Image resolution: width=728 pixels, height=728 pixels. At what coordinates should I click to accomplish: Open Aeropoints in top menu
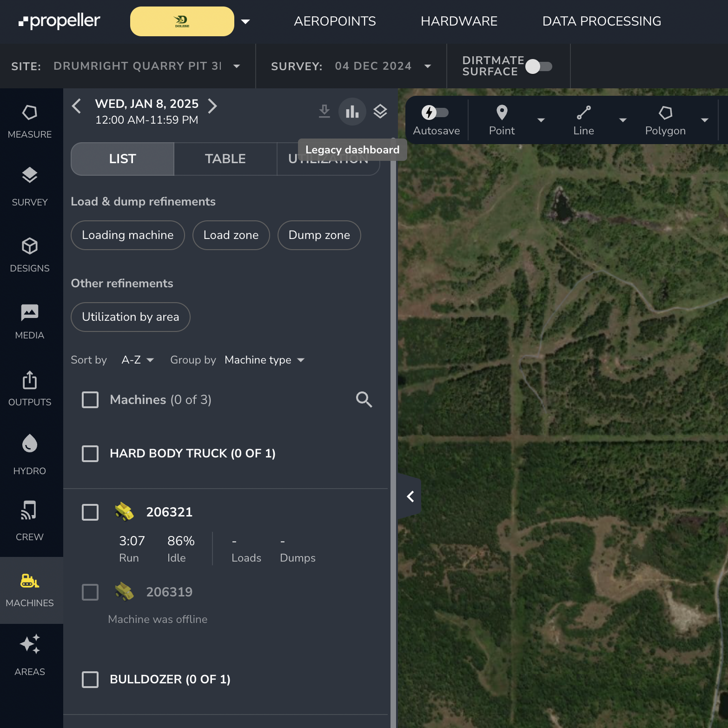pyautogui.click(x=335, y=21)
